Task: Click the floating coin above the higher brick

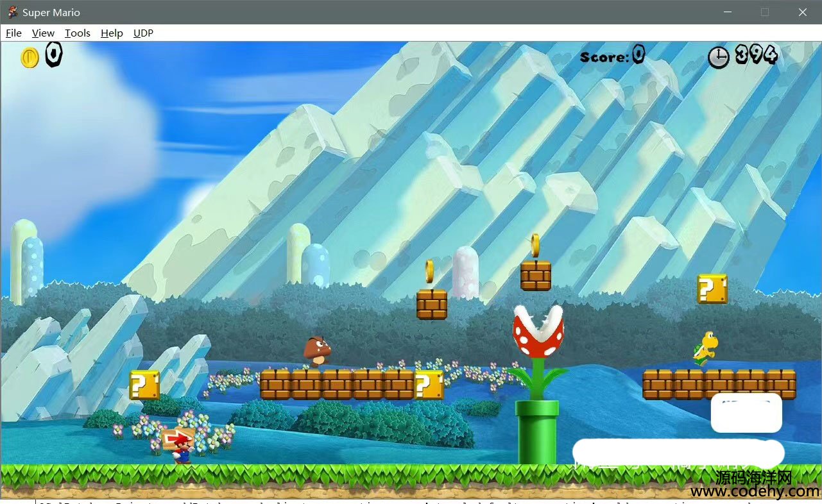Action: tap(535, 246)
